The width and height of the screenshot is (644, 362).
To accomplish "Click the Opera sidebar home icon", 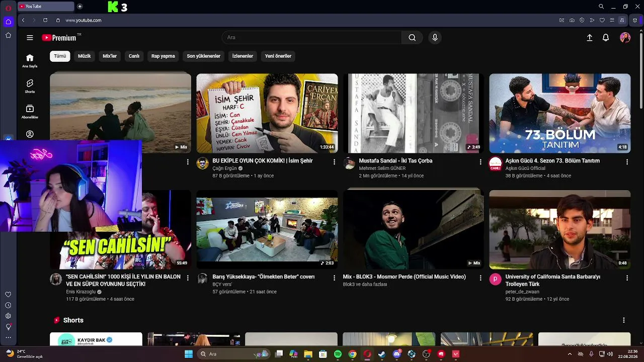I will click(8, 22).
